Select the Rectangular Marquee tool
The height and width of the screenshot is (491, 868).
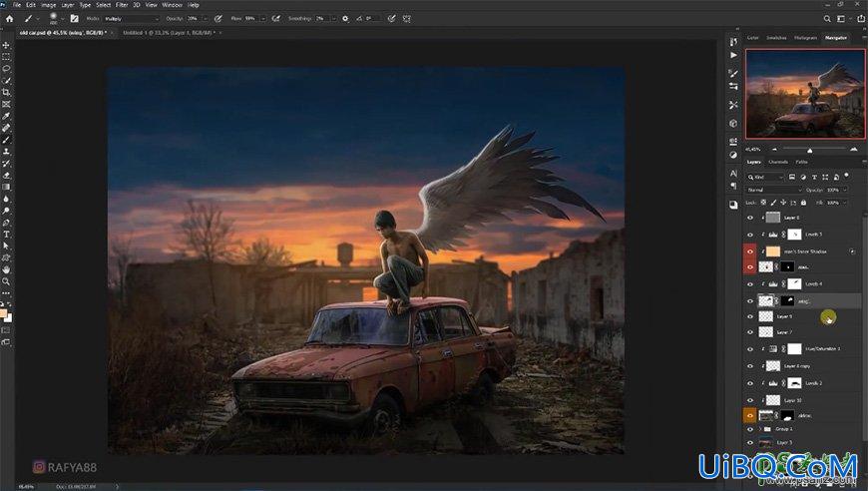click(x=6, y=57)
